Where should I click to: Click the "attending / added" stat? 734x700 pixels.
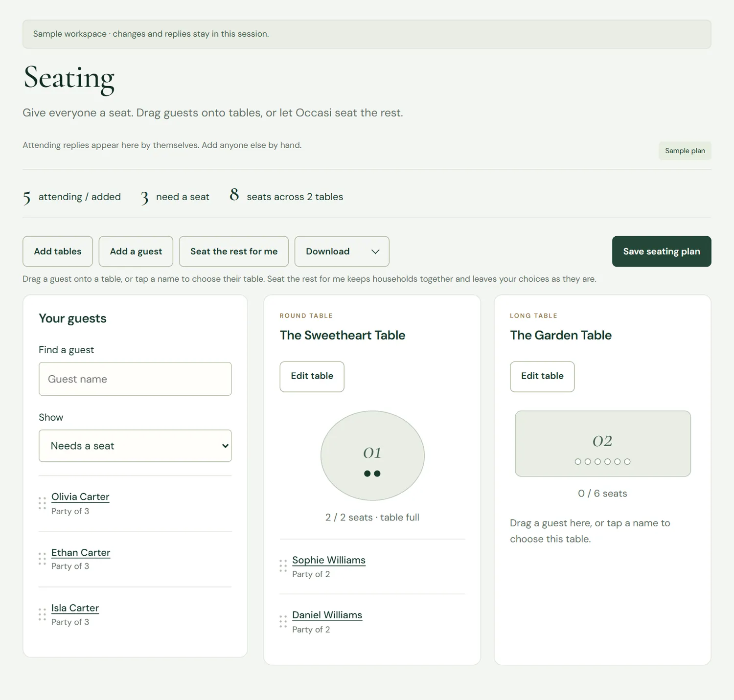[72, 197]
